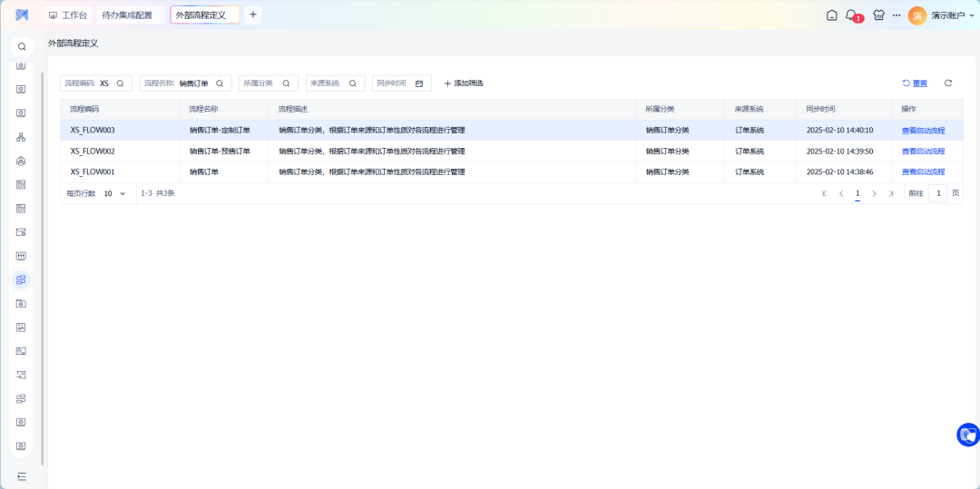Switch to the 工作台 tab
This screenshot has height=489, width=980.
[68, 15]
